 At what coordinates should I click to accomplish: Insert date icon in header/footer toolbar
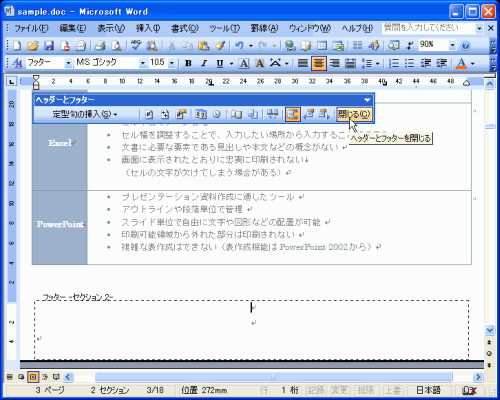click(201, 114)
